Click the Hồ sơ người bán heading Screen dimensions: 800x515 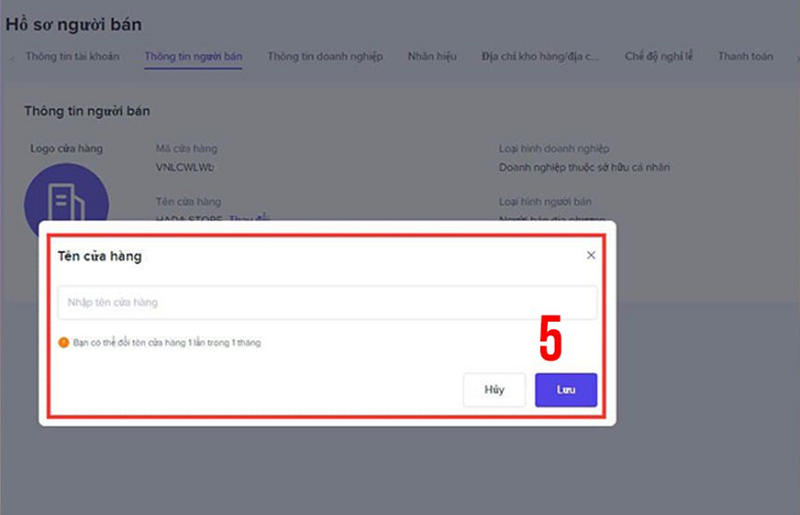coord(74,24)
